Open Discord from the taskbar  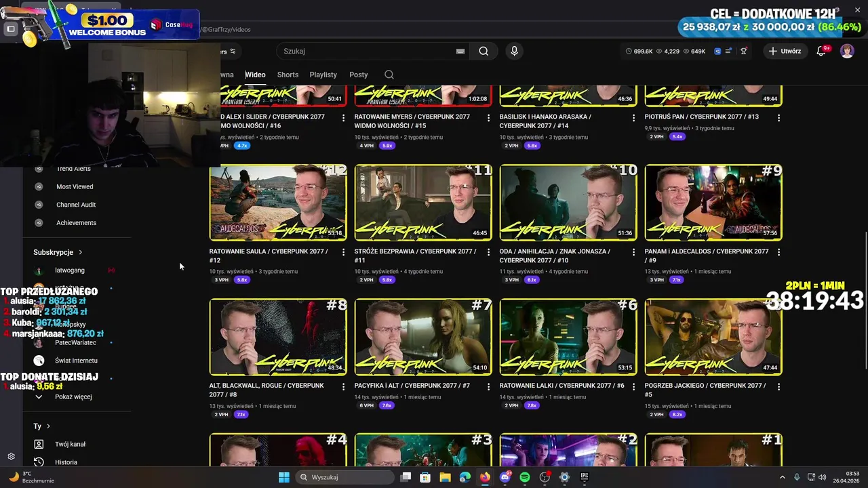pyautogui.click(x=505, y=477)
